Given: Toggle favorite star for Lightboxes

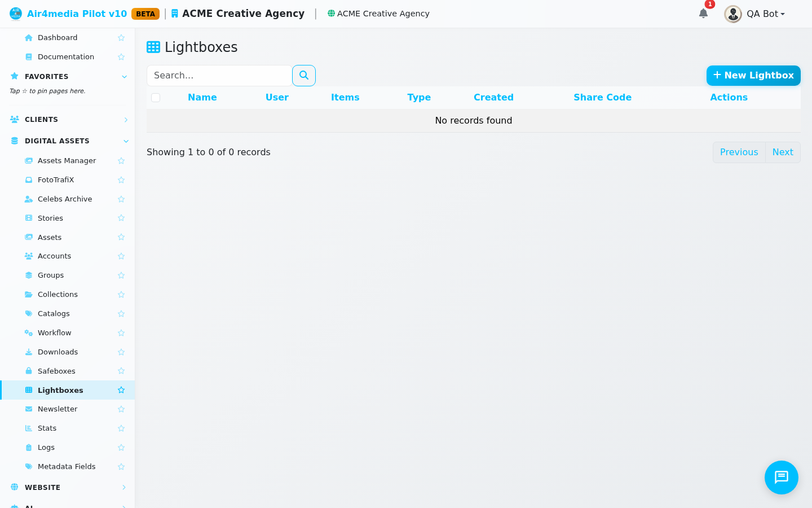Looking at the screenshot, I should pos(121,390).
